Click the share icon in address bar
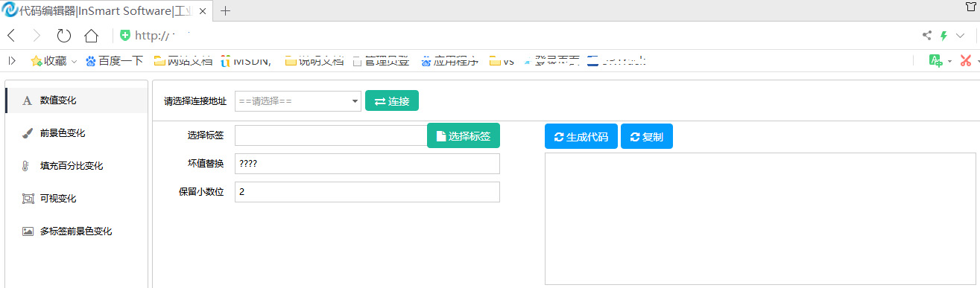 (x=927, y=35)
